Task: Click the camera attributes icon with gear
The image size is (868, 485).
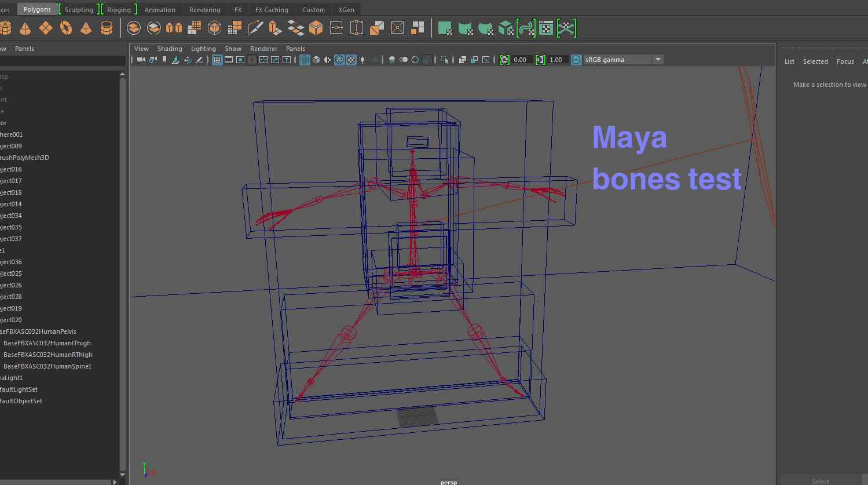Action: click(153, 60)
